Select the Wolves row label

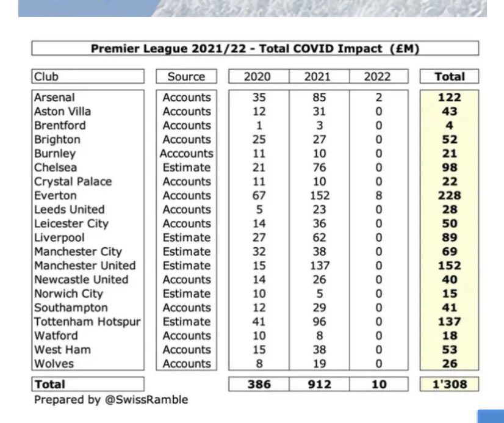pyautogui.click(x=54, y=364)
